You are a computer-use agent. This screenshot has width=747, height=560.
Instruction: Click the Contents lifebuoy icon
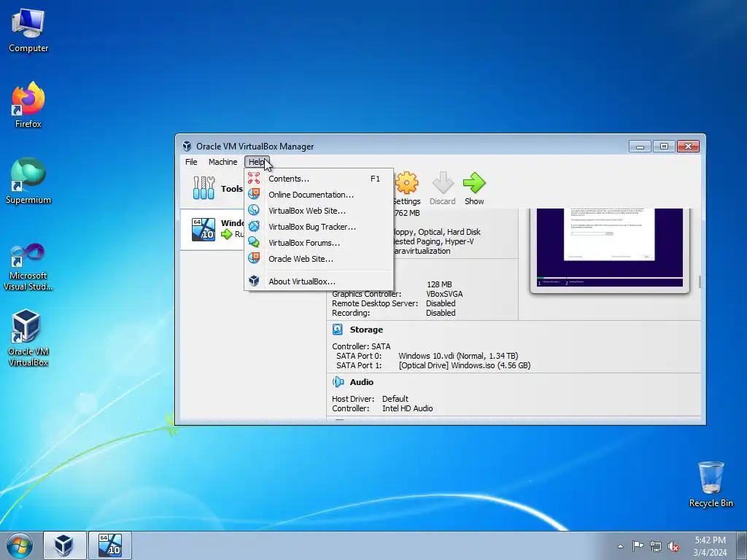click(x=254, y=178)
